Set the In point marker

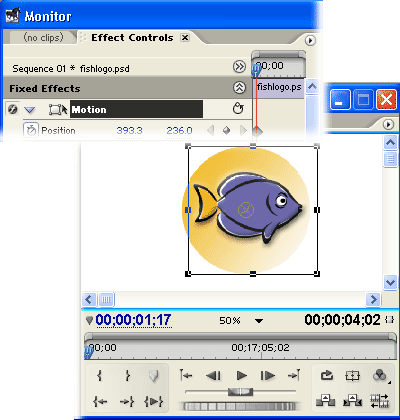click(x=100, y=376)
